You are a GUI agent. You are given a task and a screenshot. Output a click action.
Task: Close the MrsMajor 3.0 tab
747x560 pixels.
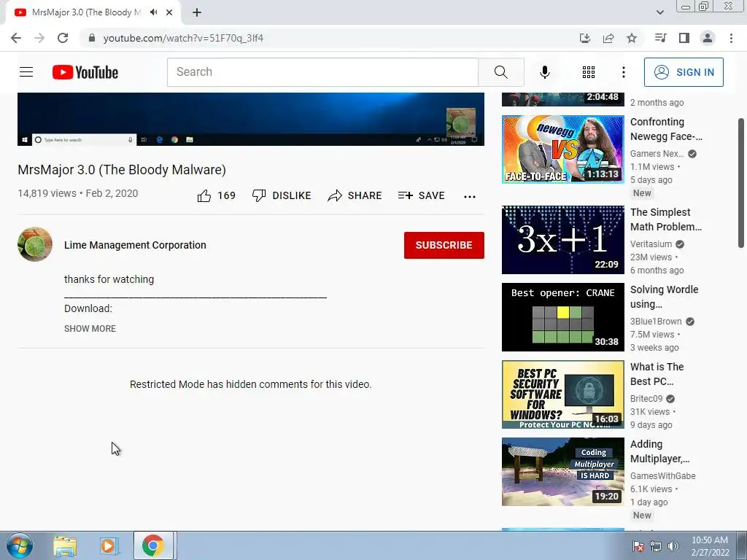pyautogui.click(x=169, y=12)
